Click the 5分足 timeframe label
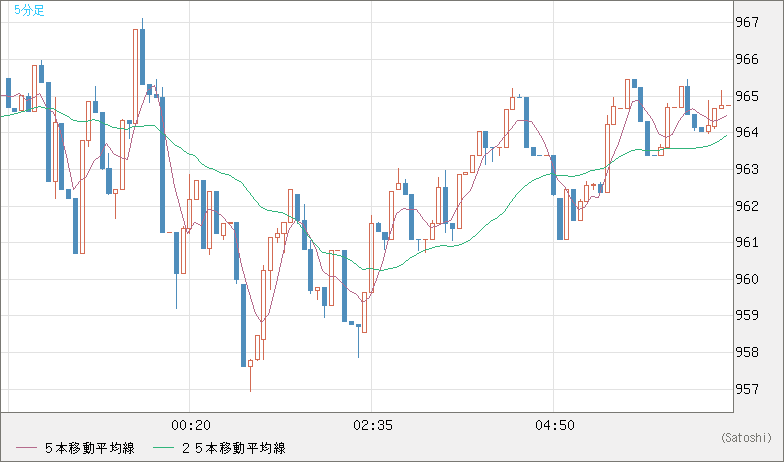784x462 pixels. [x=29, y=10]
